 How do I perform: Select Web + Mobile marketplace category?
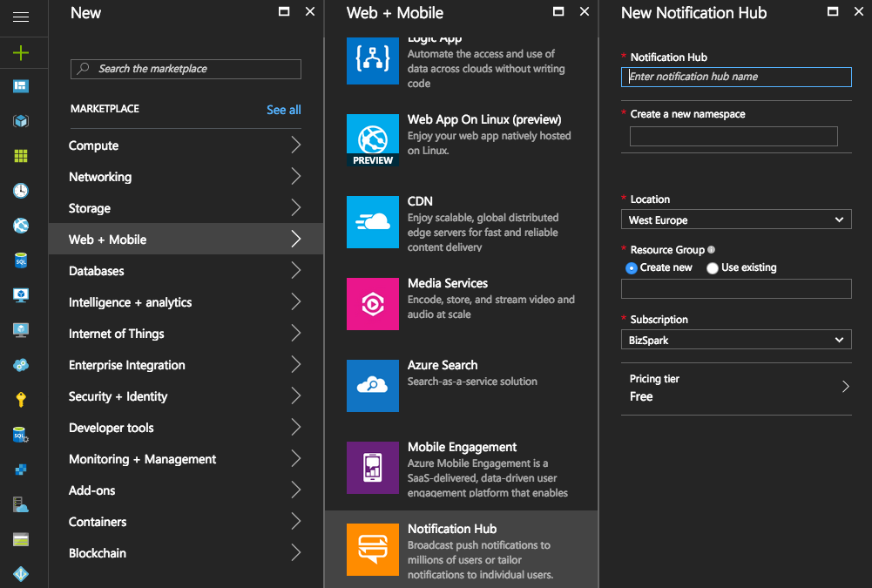(186, 240)
